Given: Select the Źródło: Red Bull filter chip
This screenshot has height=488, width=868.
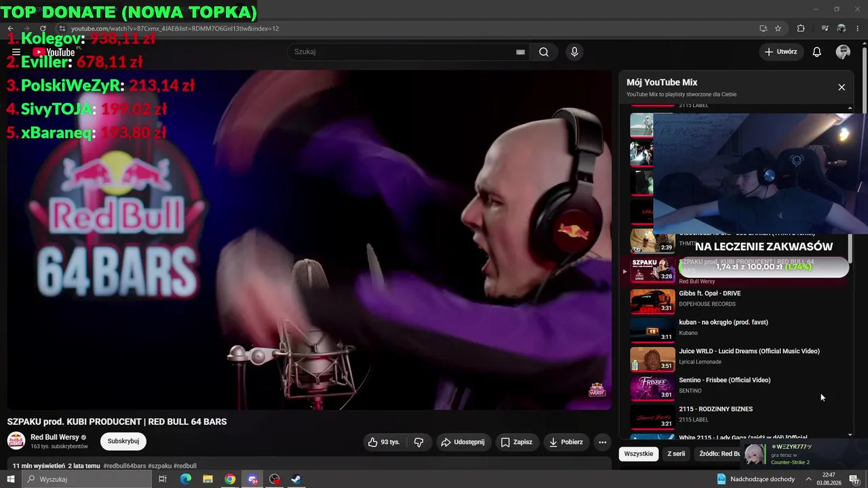Looking at the screenshot, I should click(x=719, y=454).
